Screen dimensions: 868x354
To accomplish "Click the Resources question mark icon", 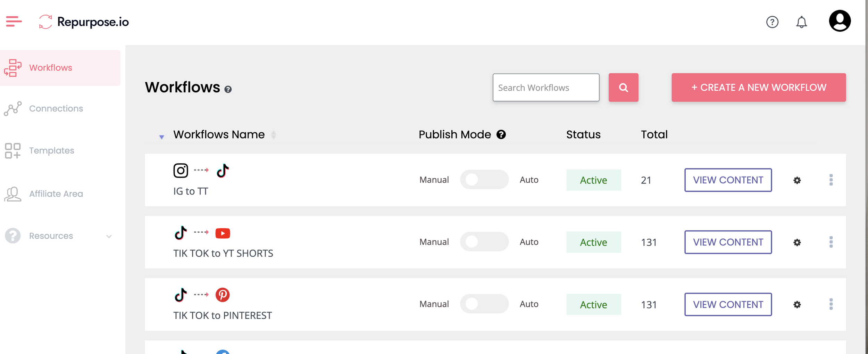I will (x=13, y=236).
